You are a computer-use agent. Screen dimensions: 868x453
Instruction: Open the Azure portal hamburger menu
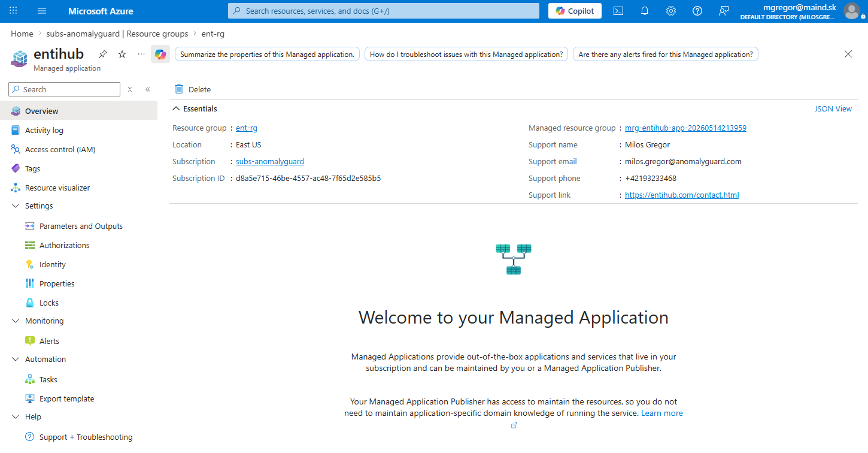tap(42, 11)
